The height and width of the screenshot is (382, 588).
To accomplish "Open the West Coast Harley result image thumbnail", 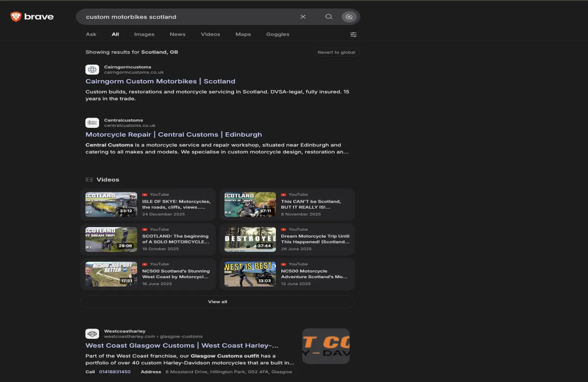I will click(326, 346).
